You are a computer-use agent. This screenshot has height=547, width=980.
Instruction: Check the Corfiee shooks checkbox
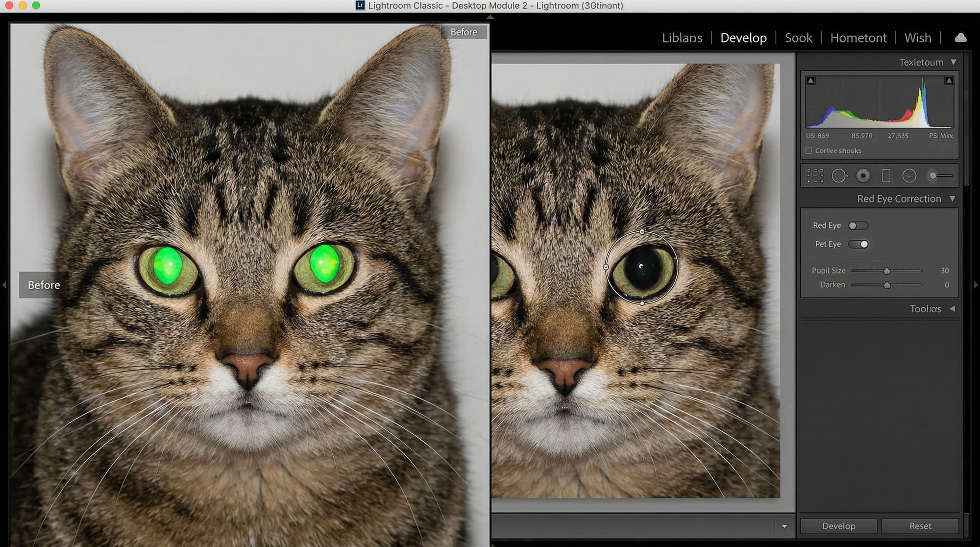coord(809,150)
